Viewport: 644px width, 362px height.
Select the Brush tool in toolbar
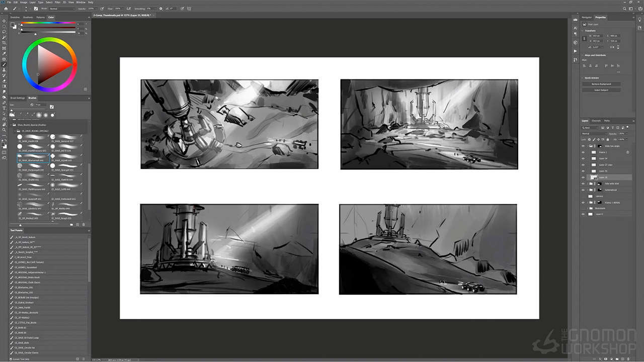click(5, 64)
